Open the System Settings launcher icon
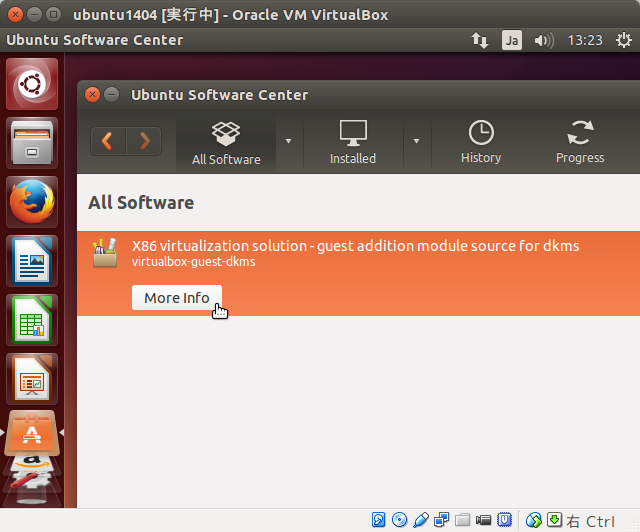 click(32, 479)
